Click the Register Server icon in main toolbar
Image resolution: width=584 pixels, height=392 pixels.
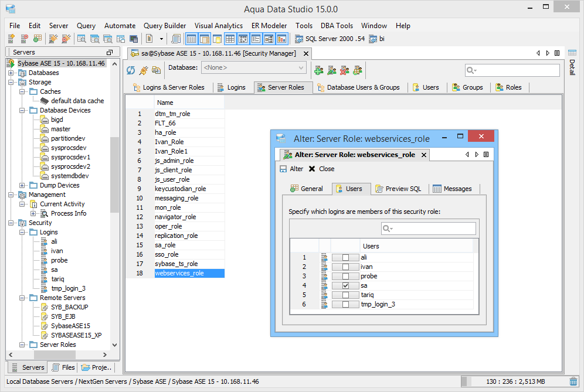12,38
